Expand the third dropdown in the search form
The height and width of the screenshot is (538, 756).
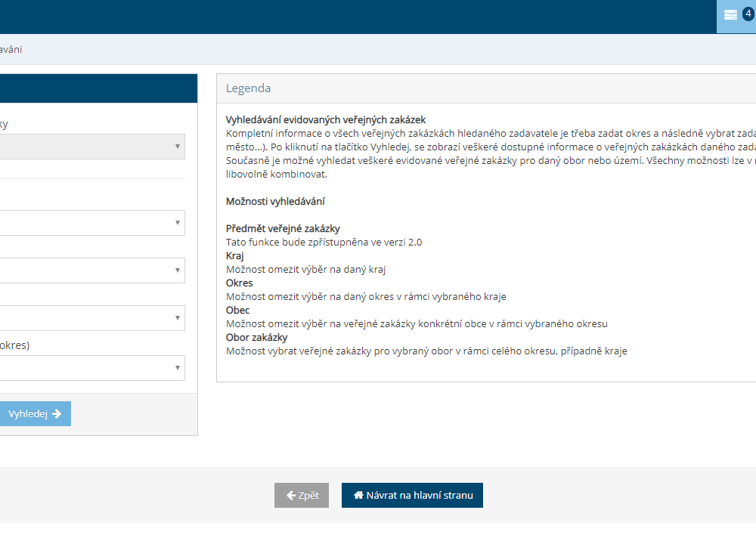click(91, 271)
